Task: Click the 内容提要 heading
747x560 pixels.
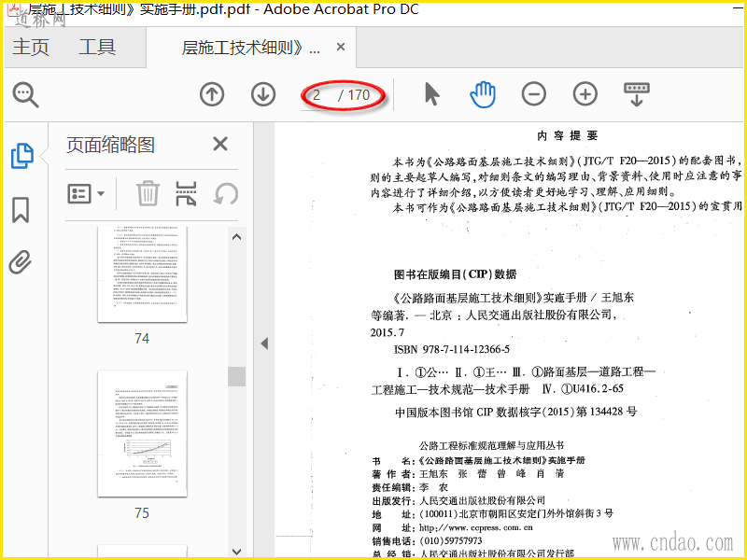Action: tap(567, 135)
